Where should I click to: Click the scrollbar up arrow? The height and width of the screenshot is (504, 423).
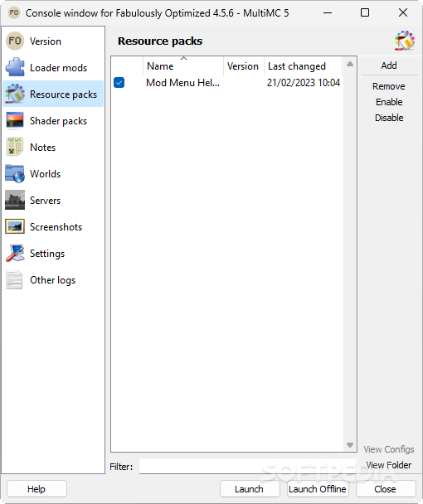coord(350,64)
